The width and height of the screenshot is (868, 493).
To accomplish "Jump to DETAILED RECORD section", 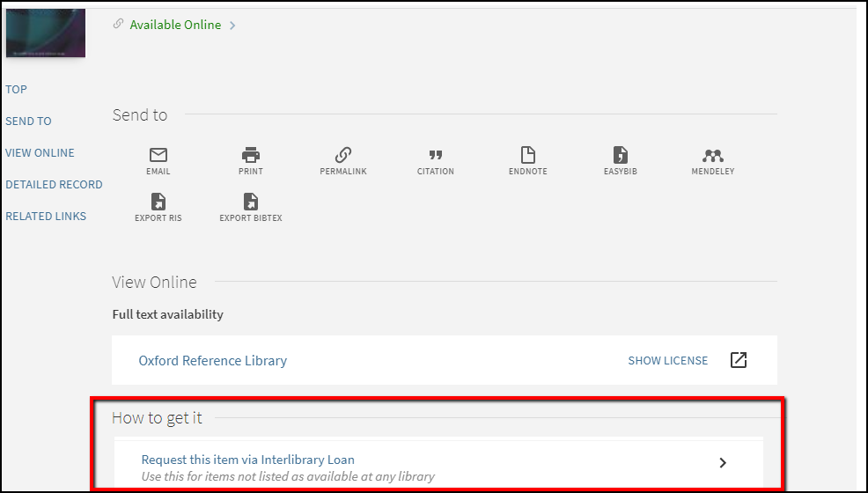I will tap(54, 184).
